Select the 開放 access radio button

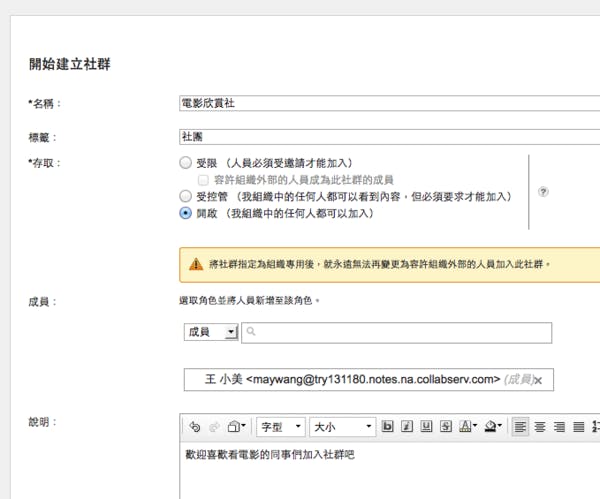coord(184,213)
